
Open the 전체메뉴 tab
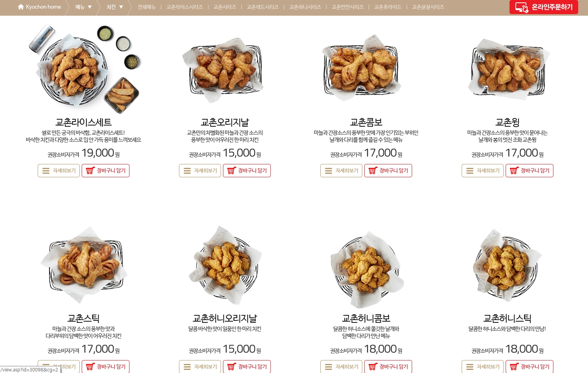[x=147, y=7]
